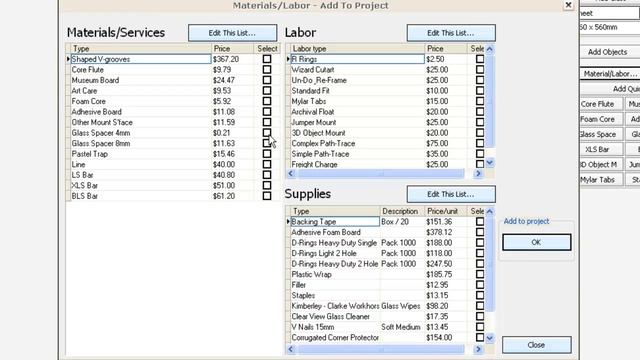Viewport: 640px width, 360px height.
Task: Tick the Staples supply checkbox
Action: coord(480,296)
